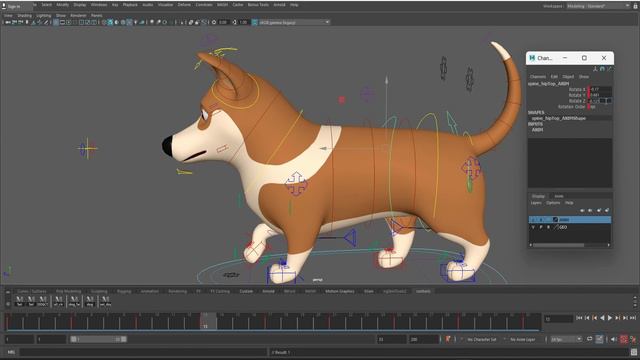Open the frame rate fps dropdown
640x360 pixels.
[x=566, y=340]
